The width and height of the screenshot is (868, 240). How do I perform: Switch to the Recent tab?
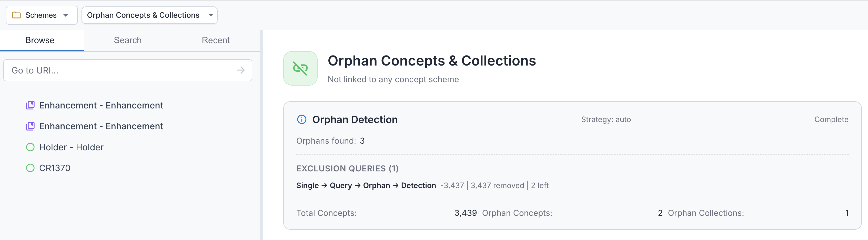tap(216, 40)
